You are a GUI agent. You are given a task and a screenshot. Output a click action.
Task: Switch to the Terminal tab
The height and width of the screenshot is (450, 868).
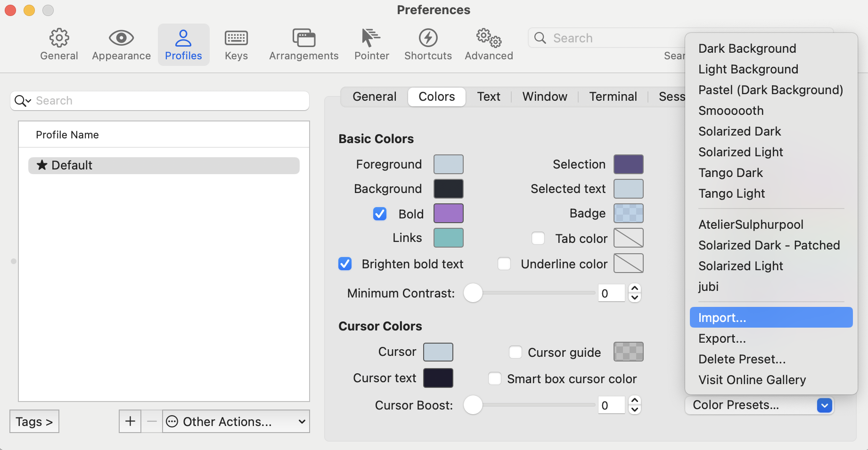613,96
